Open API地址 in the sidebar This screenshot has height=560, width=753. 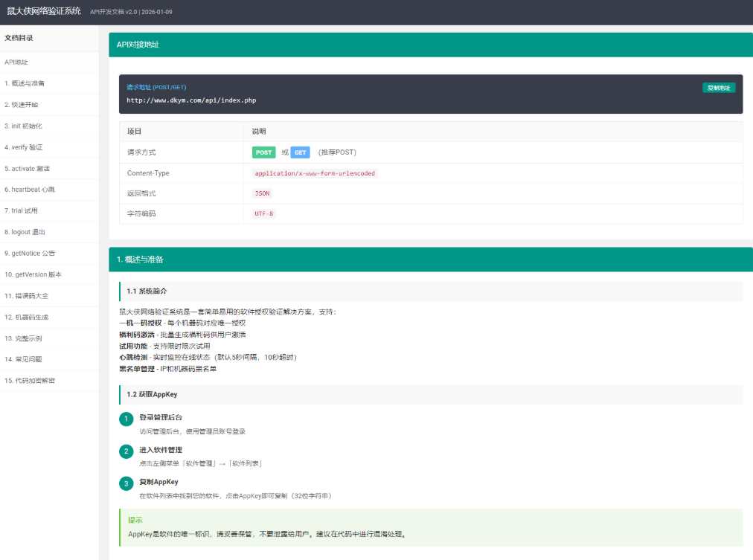[16, 62]
